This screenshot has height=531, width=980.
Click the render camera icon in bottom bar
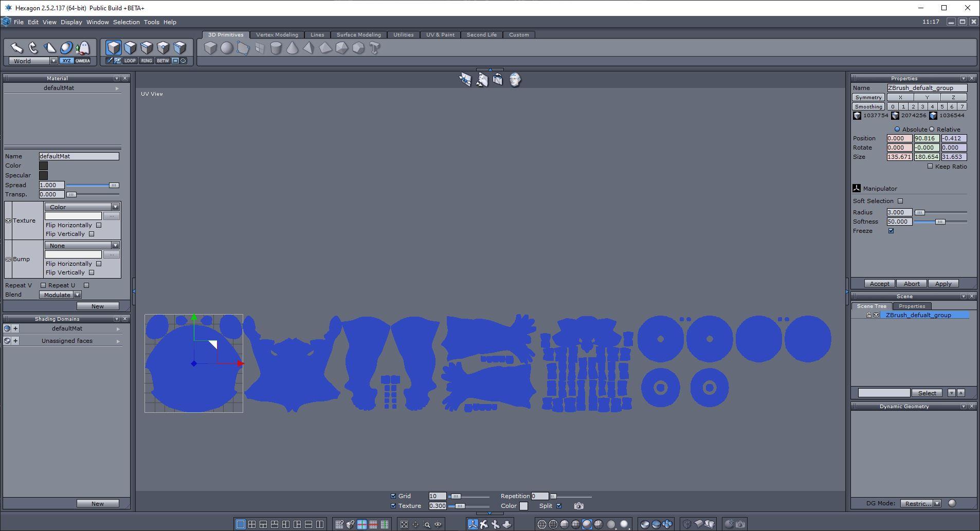click(x=740, y=524)
